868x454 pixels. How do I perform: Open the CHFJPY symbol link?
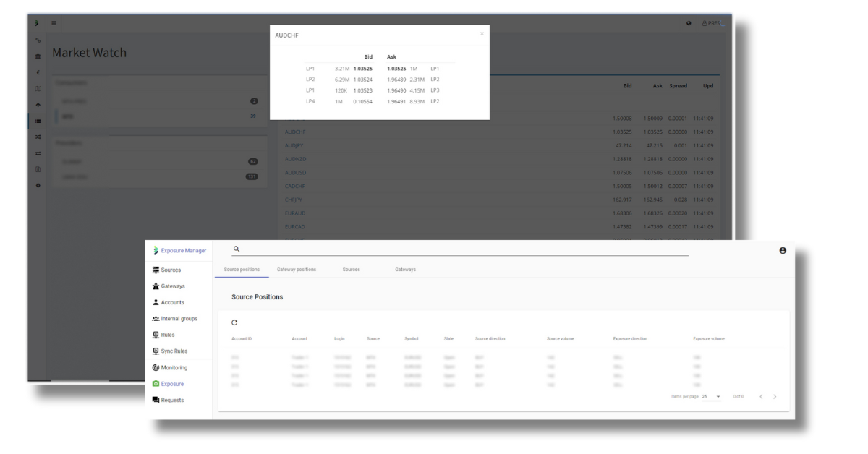[x=294, y=199]
